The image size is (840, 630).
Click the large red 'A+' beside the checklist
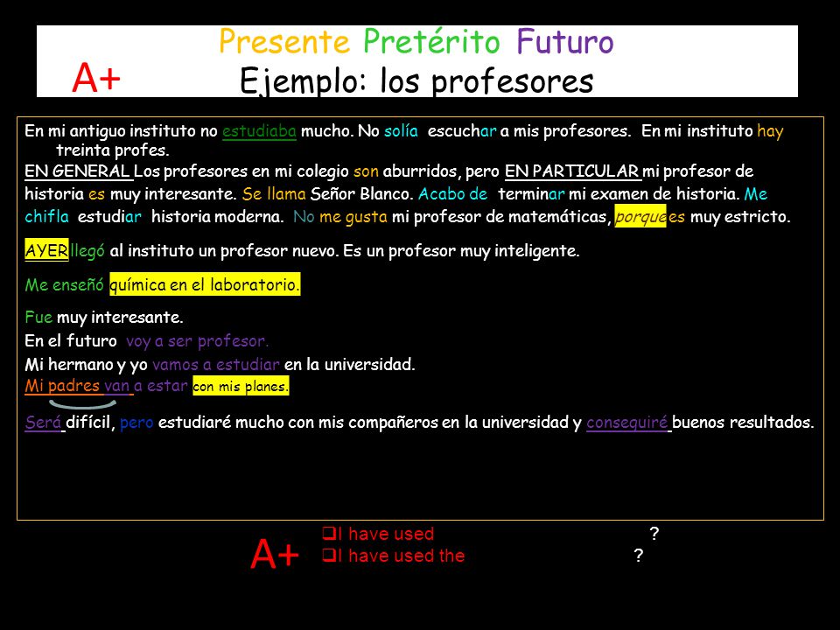[275, 553]
